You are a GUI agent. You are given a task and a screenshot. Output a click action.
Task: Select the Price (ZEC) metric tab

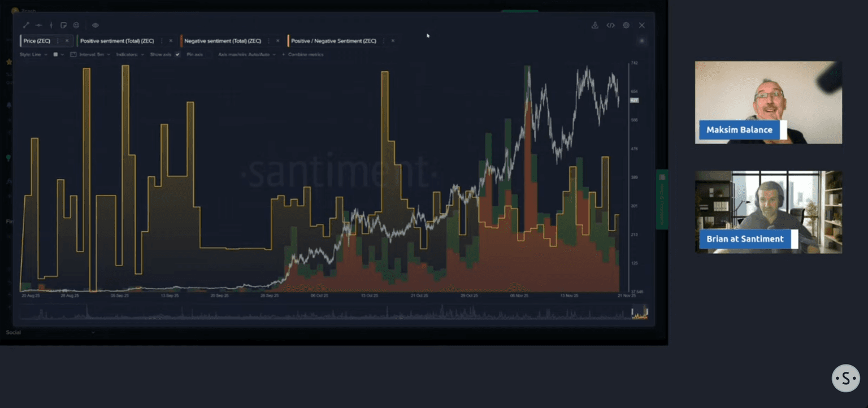[x=37, y=41]
